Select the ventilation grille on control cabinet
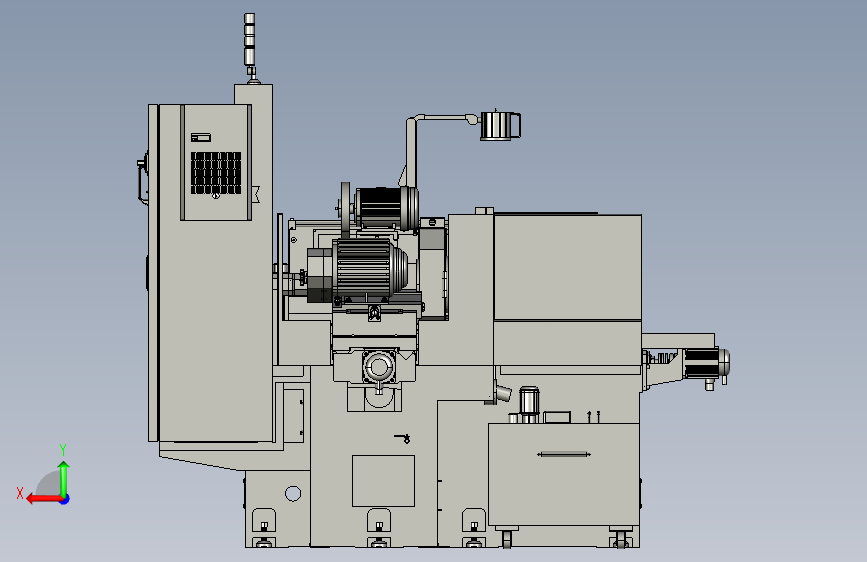The image size is (867, 562). [216, 173]
